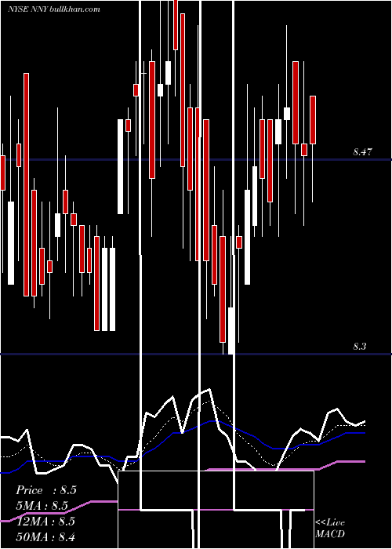Click the 8.47 price level label
Viewport: 392px width, 549px height.
pyautogui.click(x=362, y=152)
